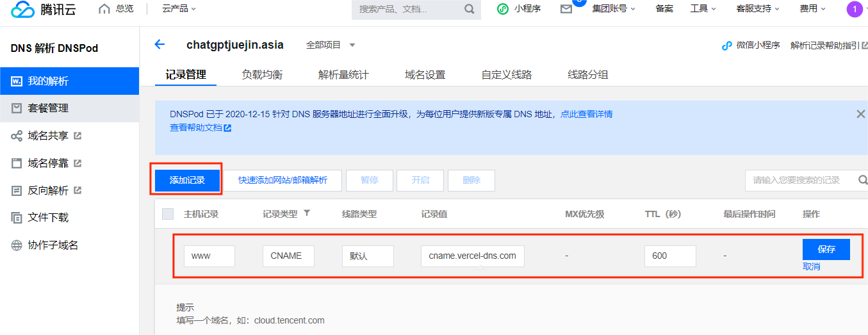Image resolution: width=868 pixels, height=335 pixels.
Task: Click 套餐管理 sidebar icon
Action: [x=17, y=108]
